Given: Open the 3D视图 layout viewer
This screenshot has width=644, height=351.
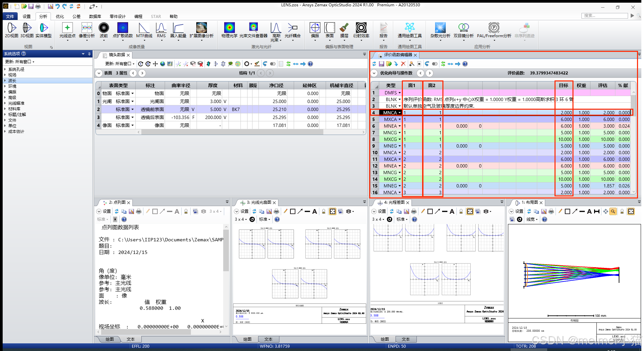Looking at the screenshot, I should coord(27,30).
